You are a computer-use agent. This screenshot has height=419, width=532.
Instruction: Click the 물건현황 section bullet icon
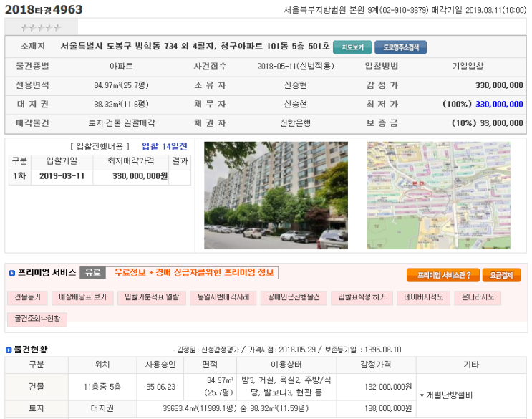(x=9, y=350)
